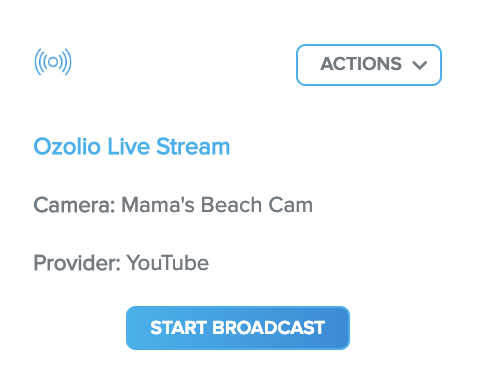
Task: Click the Provider: label text
Action: (77, 263)
